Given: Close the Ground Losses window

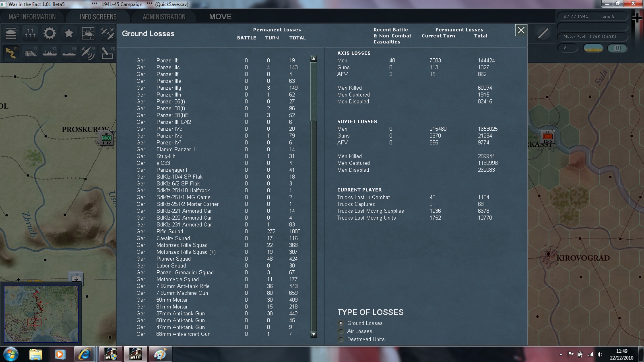Looking at the screenshot, I should [x=521, y=30].
